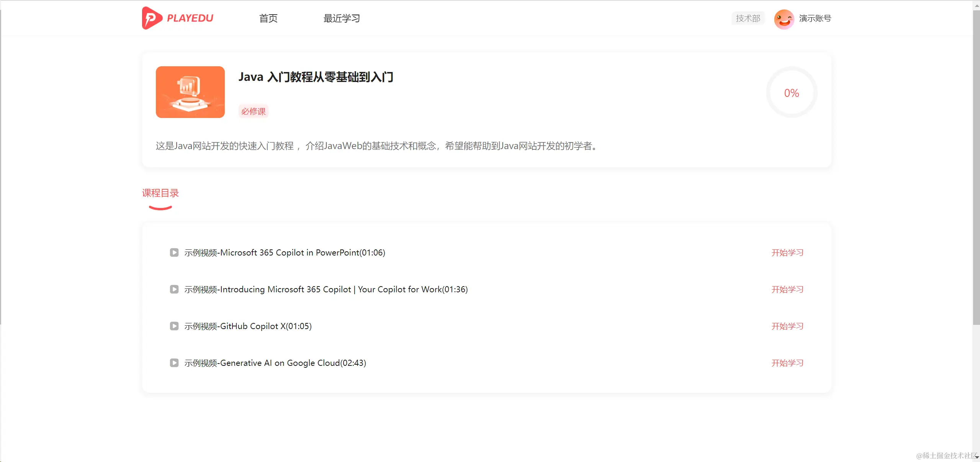Click the 必修课 required course tag
Viewport: 980px width, 462px height.
pyautogui.click(x=253, y=111)
